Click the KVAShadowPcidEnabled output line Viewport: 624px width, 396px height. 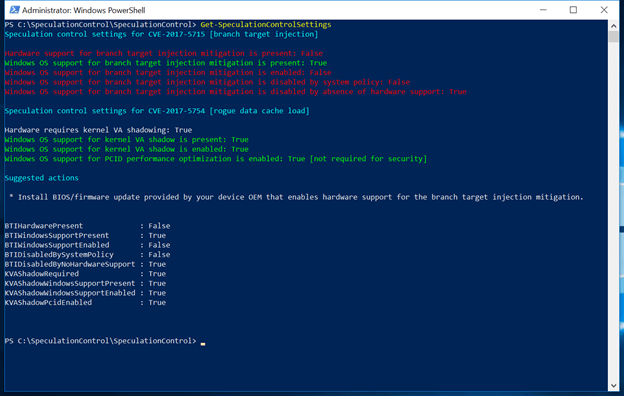tap(85, 302)
